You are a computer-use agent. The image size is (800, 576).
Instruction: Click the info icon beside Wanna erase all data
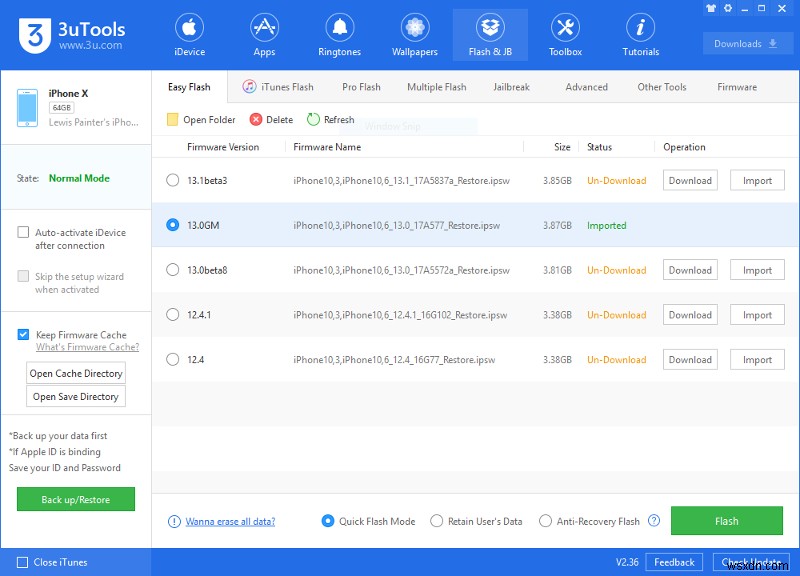pos(174,521)
